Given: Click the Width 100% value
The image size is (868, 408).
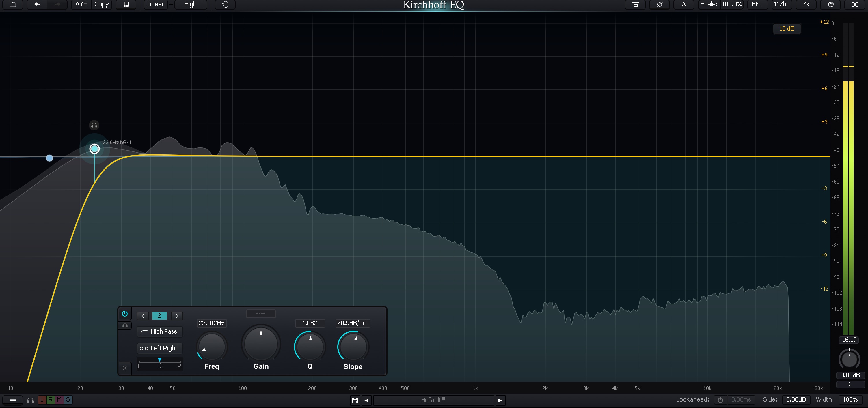Looking at the screenshot, I should (850, 400).
